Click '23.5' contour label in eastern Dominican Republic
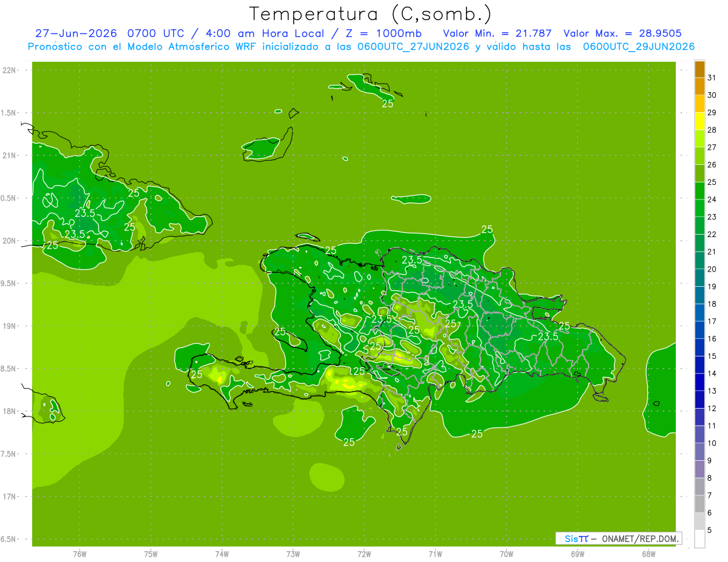The width and height of the screenshot is (728, 562). 548,336
